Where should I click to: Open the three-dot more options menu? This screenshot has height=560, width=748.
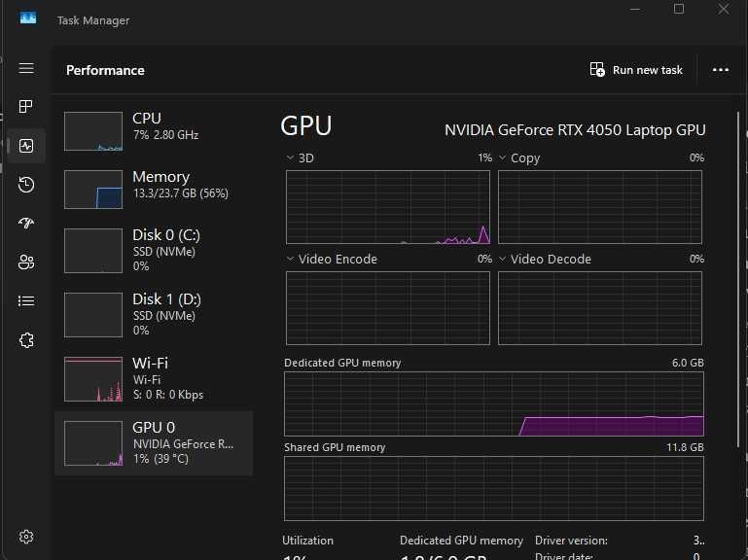721,70
